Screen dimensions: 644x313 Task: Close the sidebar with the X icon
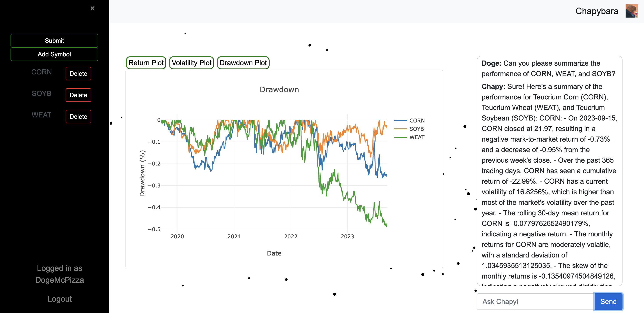pyautogui.click(x=92, y=8)
